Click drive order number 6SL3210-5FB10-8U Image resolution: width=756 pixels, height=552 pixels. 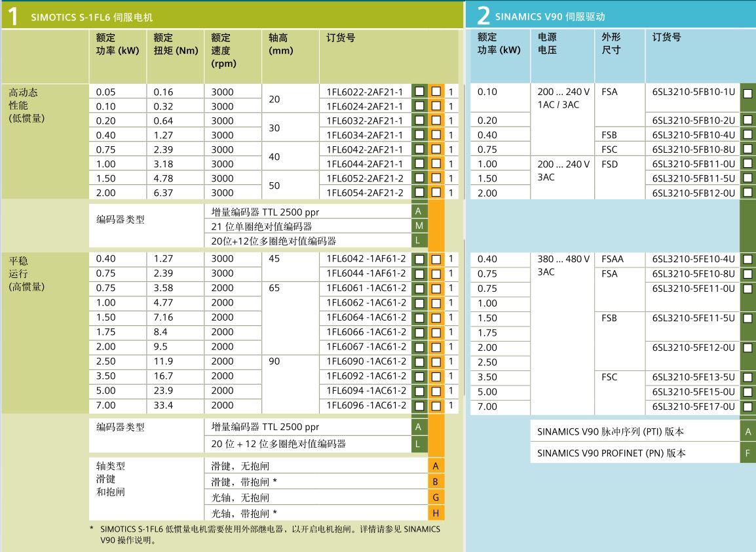pos(693,149)
